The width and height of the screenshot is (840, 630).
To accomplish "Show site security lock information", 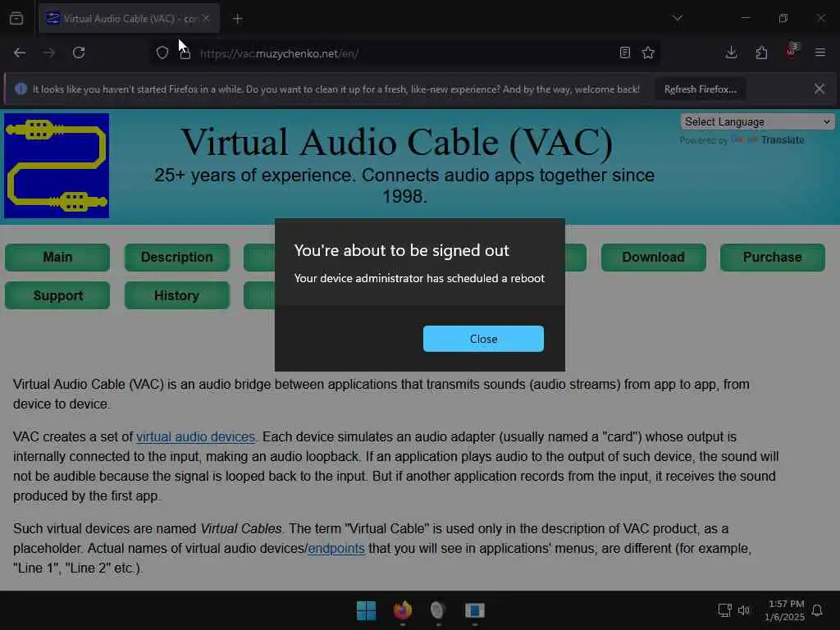I will 185,53.
